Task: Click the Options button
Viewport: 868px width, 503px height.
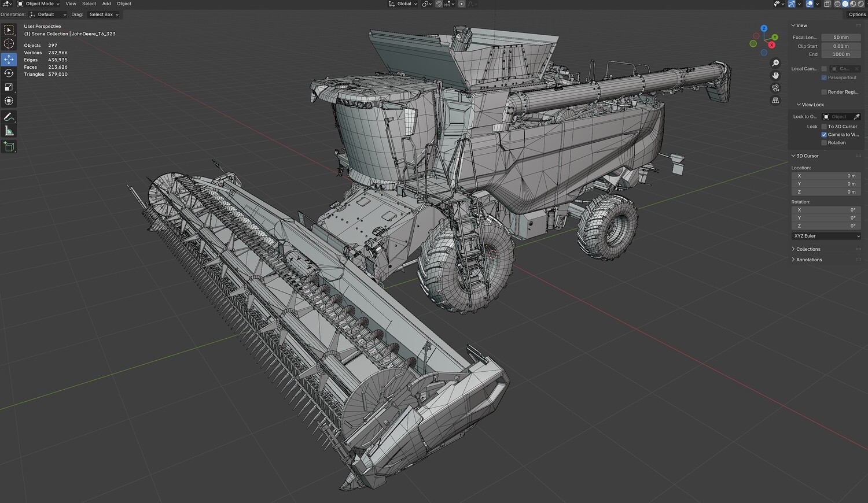Action: (856, 14)
